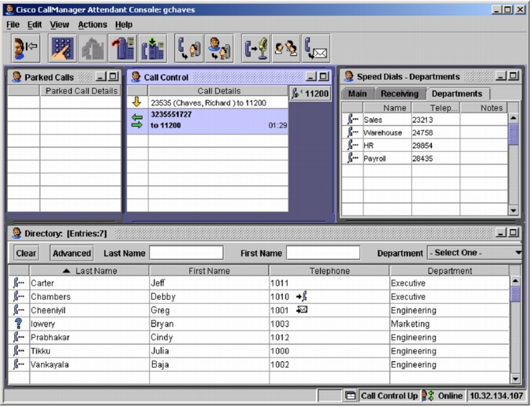Click the phone status icon for Tikku
Viewport: 532px width, 407px height.
click(x=19, y=350)
